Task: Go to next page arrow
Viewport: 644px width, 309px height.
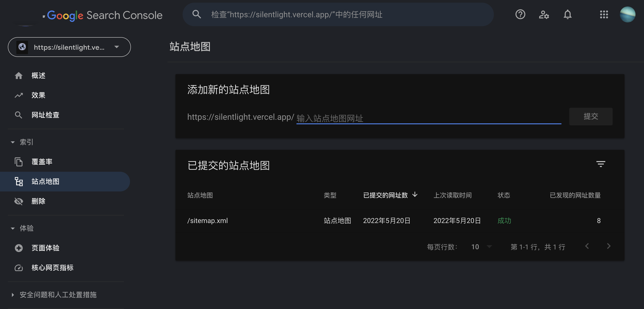Action: pos(609,246)
